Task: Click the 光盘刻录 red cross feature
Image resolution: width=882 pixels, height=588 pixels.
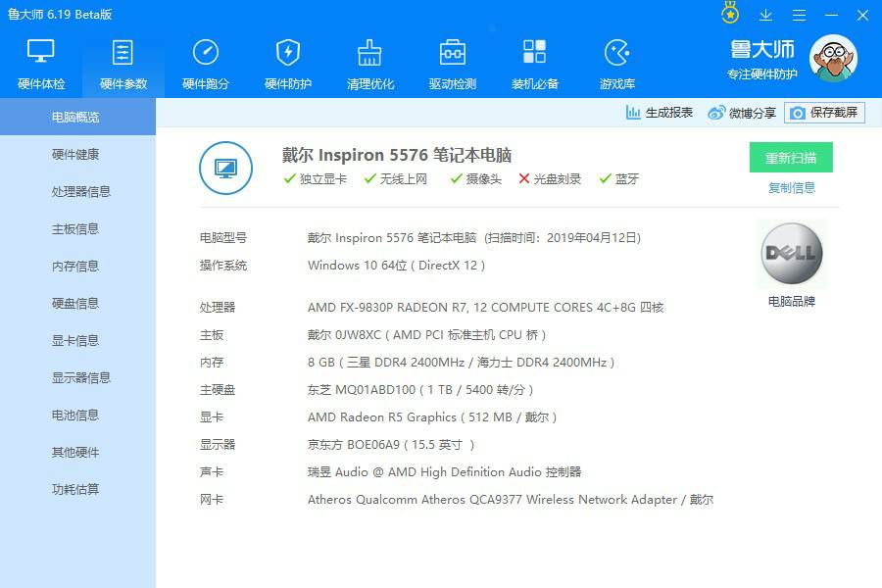Action: pyautogui.click(x=550, y=179)
